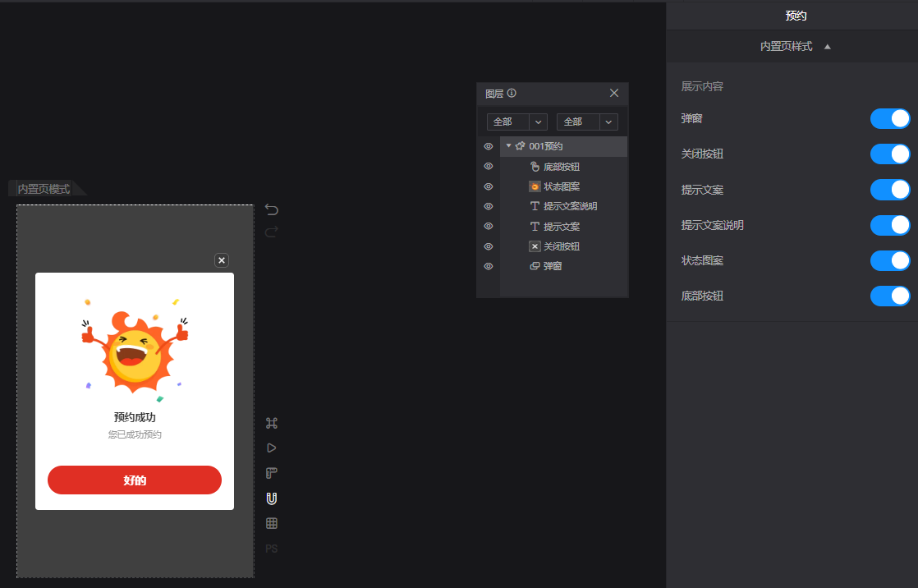The width and height of the screenshot is (918, 588).
Task: Click the info icon beside 图层
Action: [x=512, y=93]
